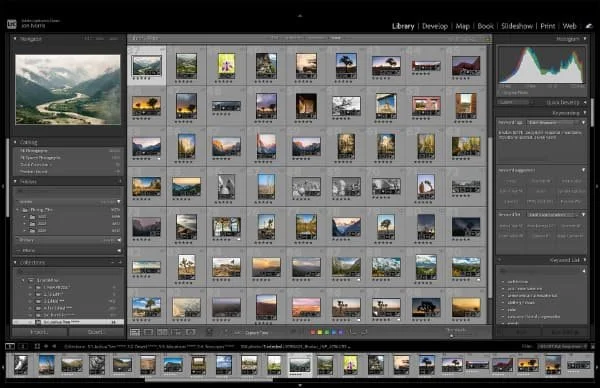Click the Navigator valley preview image
The width and height of the screenshot is (600, 388).
[x=68, y=90]
